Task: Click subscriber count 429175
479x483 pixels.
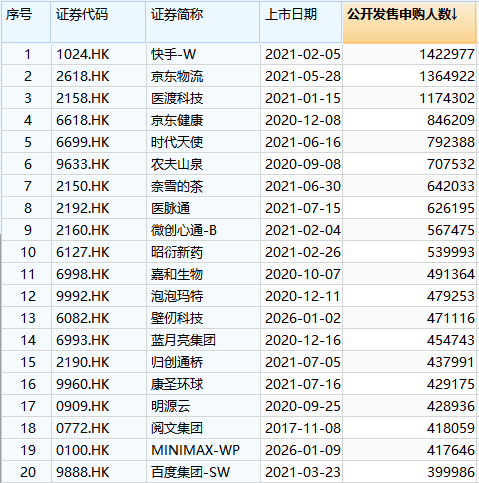Action: [x=409, y=384]
